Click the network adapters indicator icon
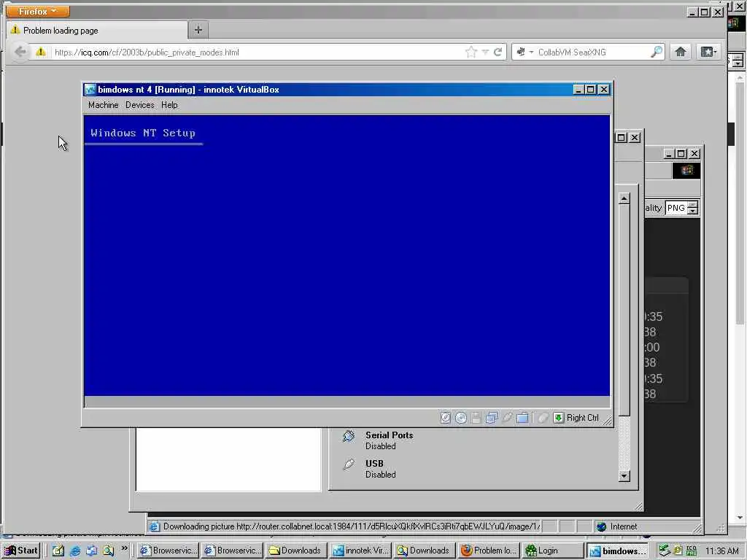 click(491, 418)
